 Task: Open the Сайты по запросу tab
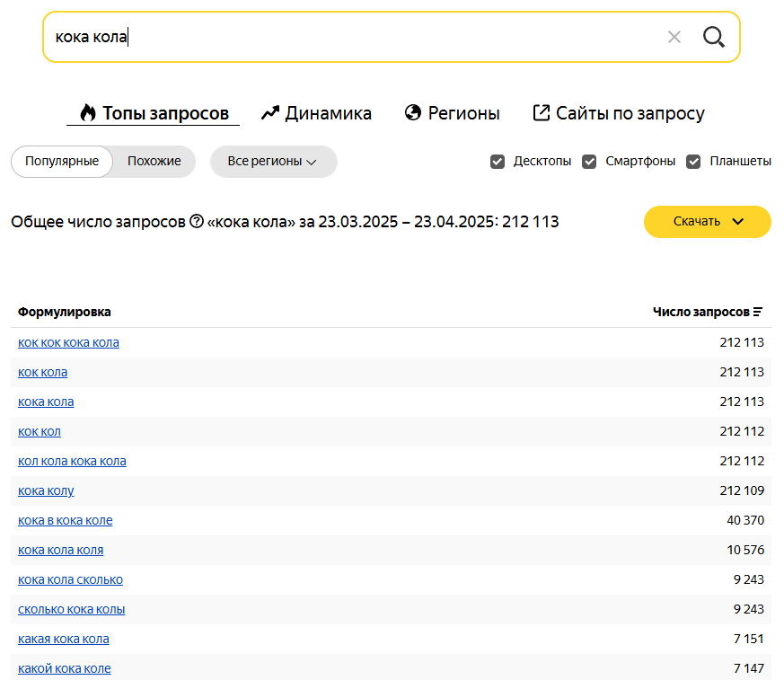619,113
